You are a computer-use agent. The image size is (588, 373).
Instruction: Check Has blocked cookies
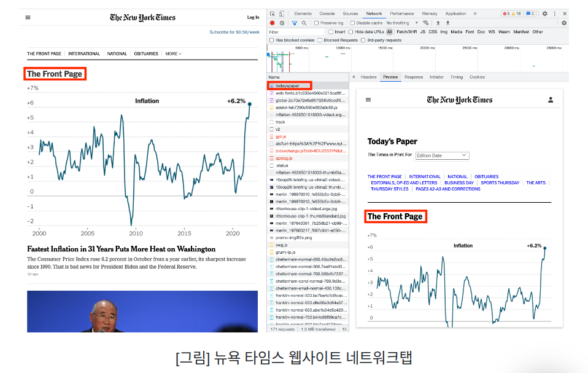coord(272,40)
